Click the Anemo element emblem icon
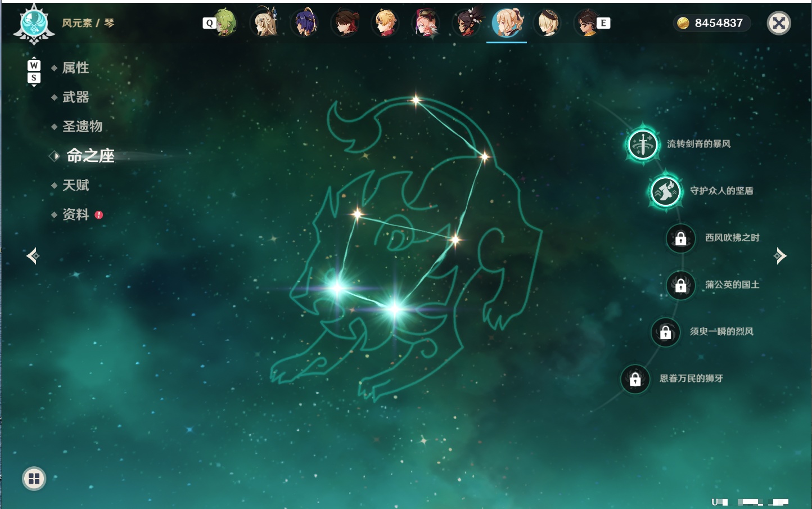 point(34,24)
